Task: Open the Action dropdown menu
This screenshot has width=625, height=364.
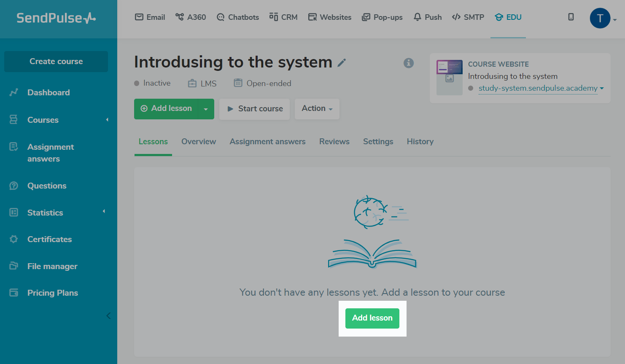Action: [x=317, y=108]
